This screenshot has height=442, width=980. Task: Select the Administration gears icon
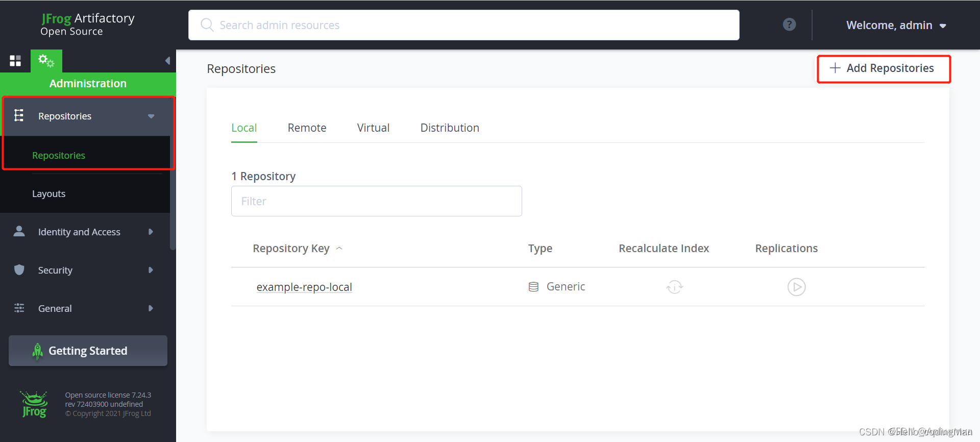[x=46, y=61]
